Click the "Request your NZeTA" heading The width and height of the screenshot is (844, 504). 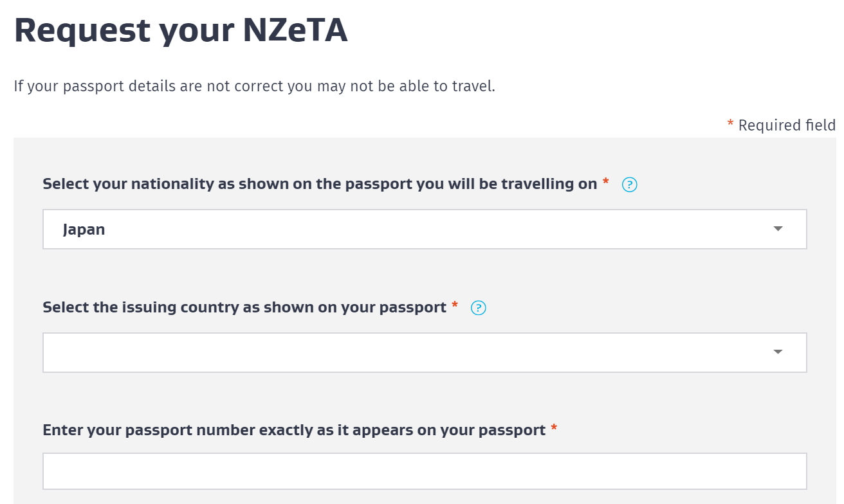tap(181, 30)
